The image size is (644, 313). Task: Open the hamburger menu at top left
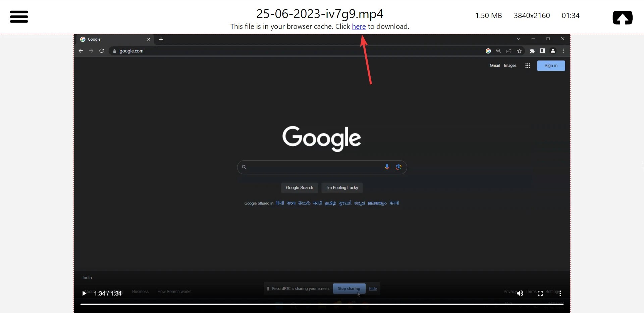tap(19, 17)
